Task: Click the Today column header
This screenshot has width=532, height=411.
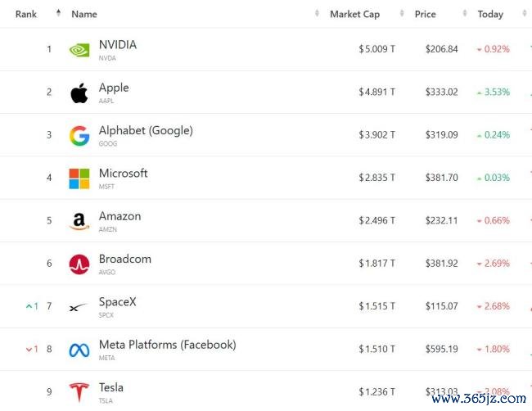Action: 490,14
